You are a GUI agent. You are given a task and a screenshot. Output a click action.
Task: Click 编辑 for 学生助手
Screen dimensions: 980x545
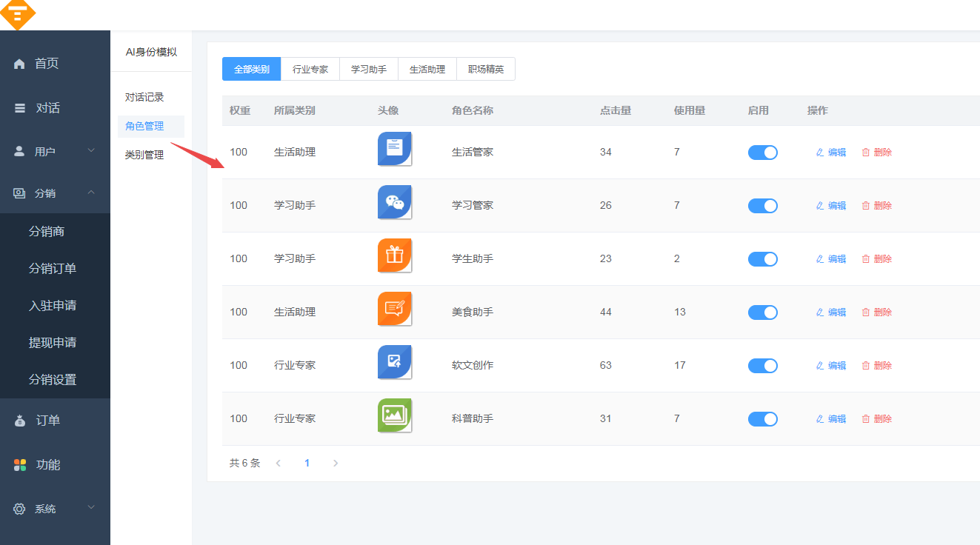pyautogui.click(x=830, y=259)
